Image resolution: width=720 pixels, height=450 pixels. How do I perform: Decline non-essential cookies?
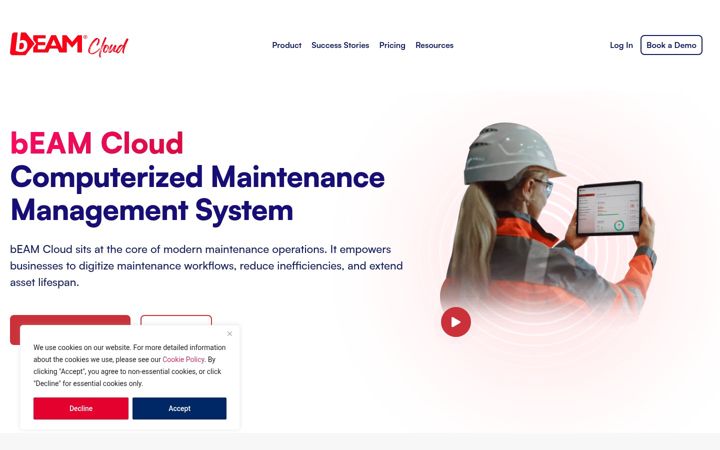pyautogui.click(x=81, y=408)
